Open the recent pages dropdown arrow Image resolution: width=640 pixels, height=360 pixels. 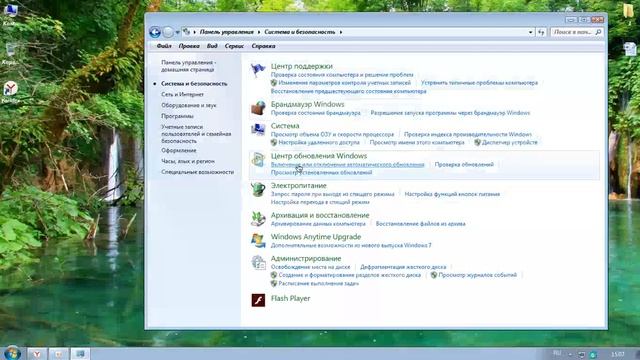pyautogui.click(x=178, y=32)
